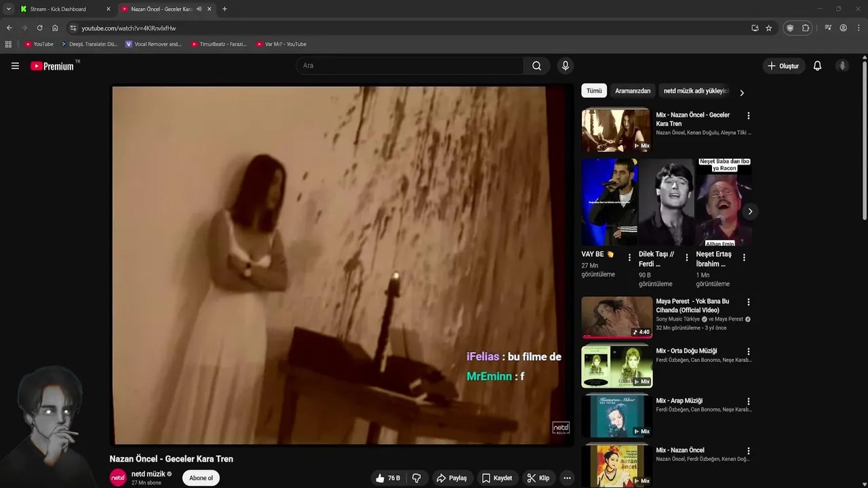Open the YouTube hamburger guide menu
Image resolution: width=868 pixels, height=488 pixels.
point(15,66)
